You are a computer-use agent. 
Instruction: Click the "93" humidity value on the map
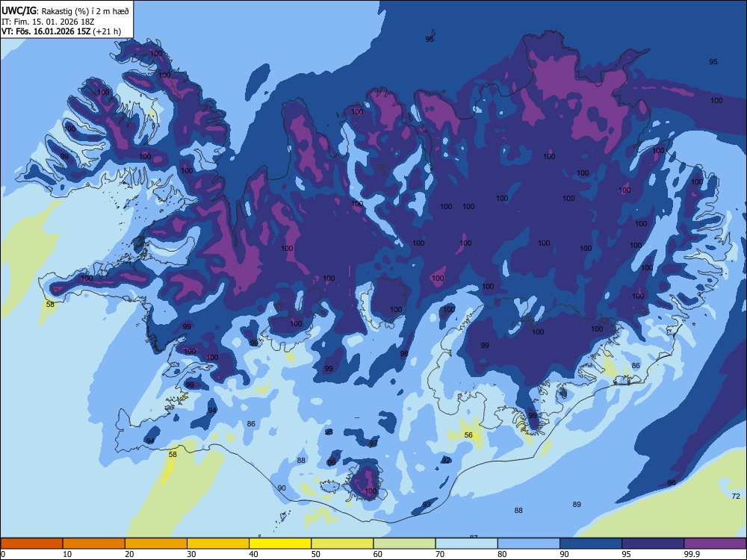click(x=427, y=504)
